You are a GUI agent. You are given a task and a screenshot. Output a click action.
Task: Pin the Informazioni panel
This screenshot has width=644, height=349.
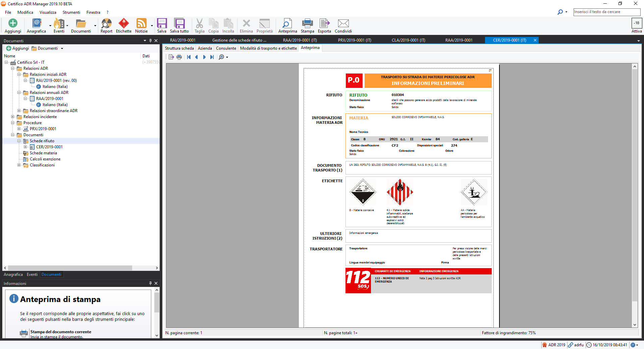pyautogui.click(x=150, y=283)
